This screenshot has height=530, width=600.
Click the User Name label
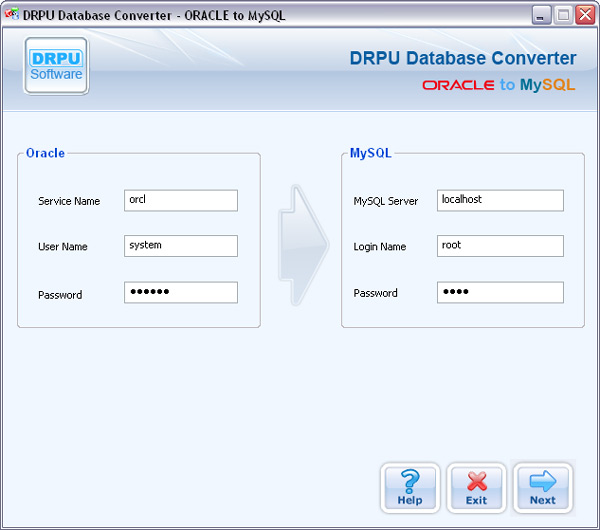[x=63, y=246]
